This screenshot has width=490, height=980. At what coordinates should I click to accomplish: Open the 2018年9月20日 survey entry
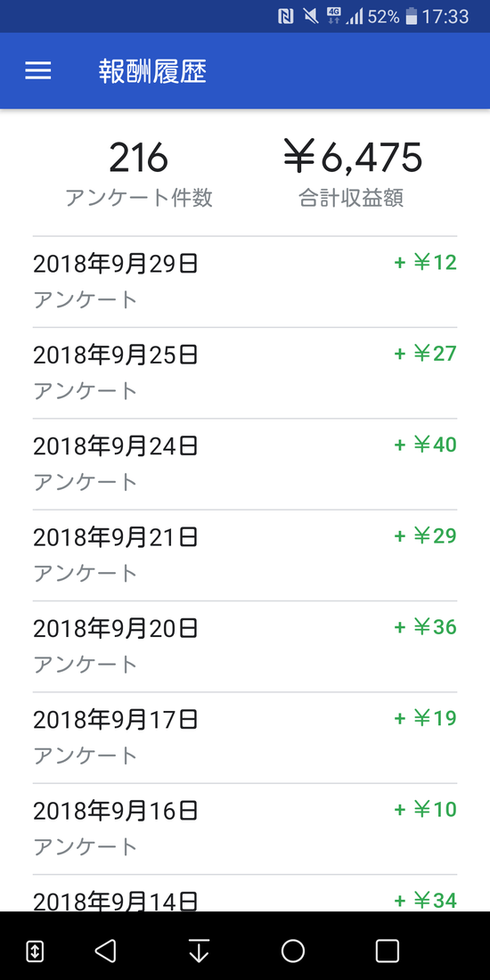[x=245, y=647]
